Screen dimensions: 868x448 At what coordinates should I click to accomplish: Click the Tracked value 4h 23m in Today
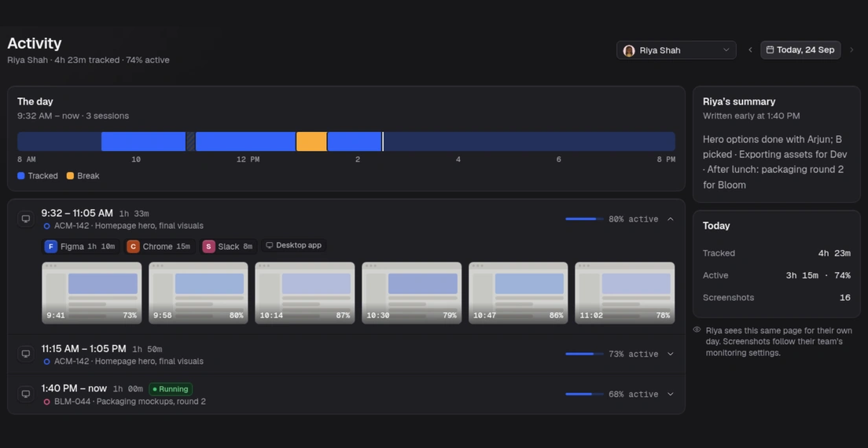tap(834, 253)
